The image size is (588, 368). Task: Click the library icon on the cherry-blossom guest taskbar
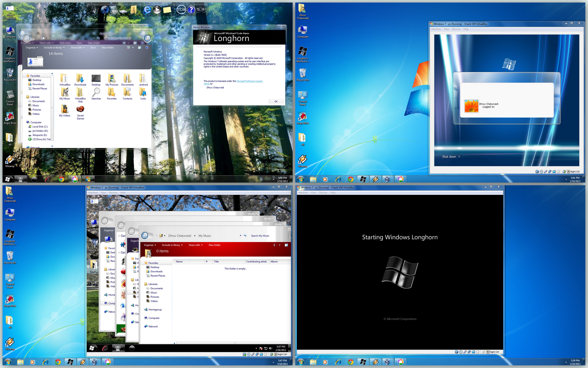[x=118, y=348]
